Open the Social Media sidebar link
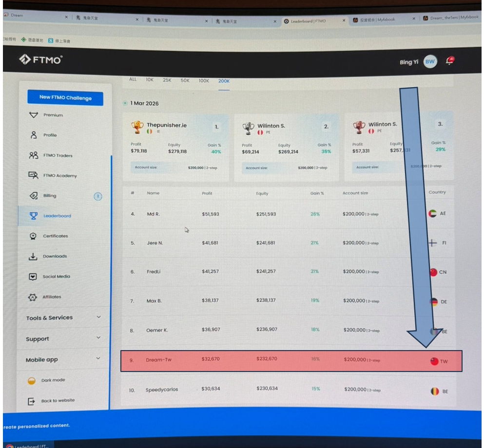The height and width of the screenshot is (448, 484). (56, 277)
